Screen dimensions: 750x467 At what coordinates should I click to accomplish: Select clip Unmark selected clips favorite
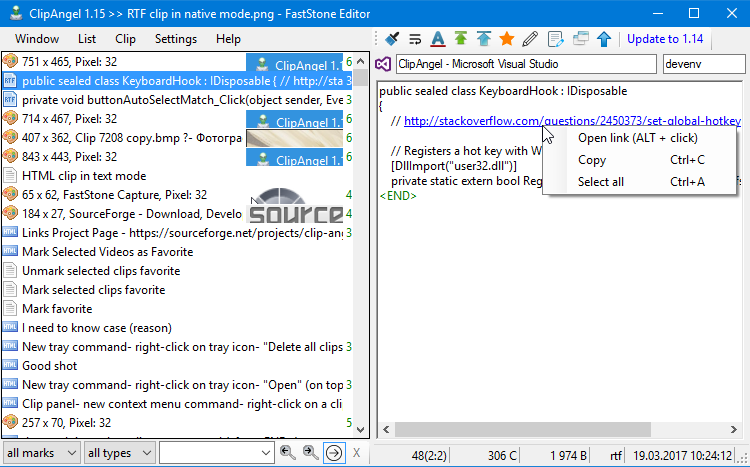coord(177,271)
